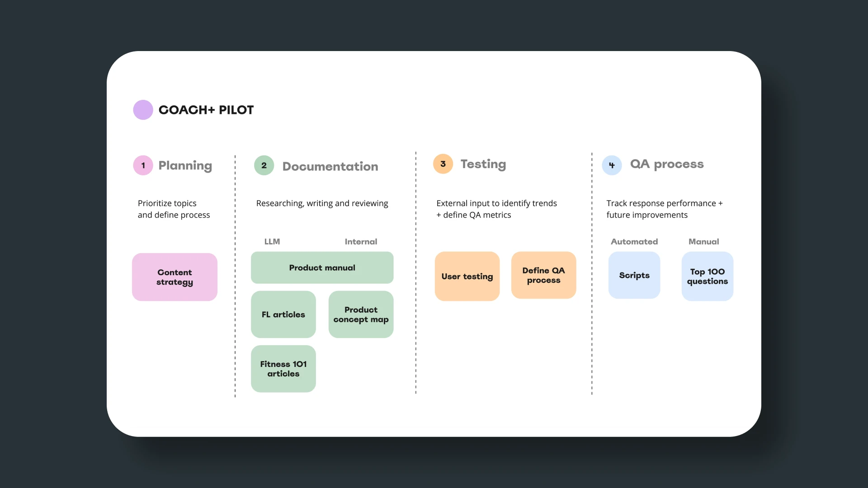Click the Internal column label

(x=361, y=242)
